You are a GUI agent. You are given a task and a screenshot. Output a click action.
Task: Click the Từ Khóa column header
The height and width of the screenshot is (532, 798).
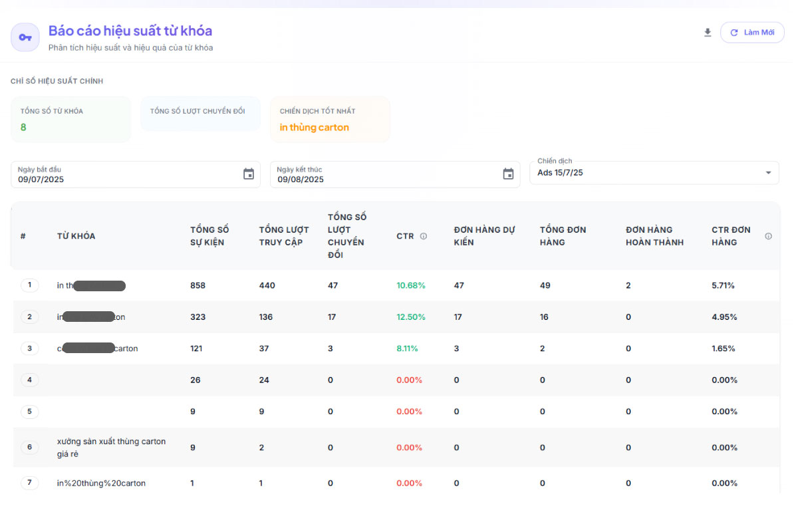click(76, 236)
